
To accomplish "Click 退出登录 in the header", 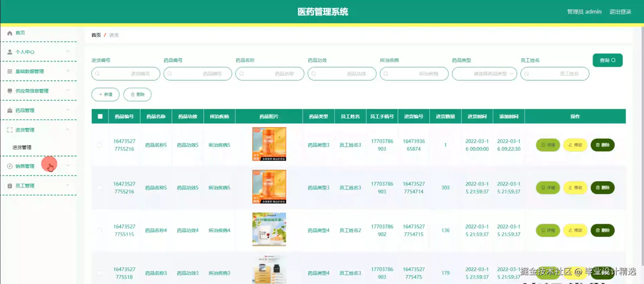I will click(x=620, y=12).
